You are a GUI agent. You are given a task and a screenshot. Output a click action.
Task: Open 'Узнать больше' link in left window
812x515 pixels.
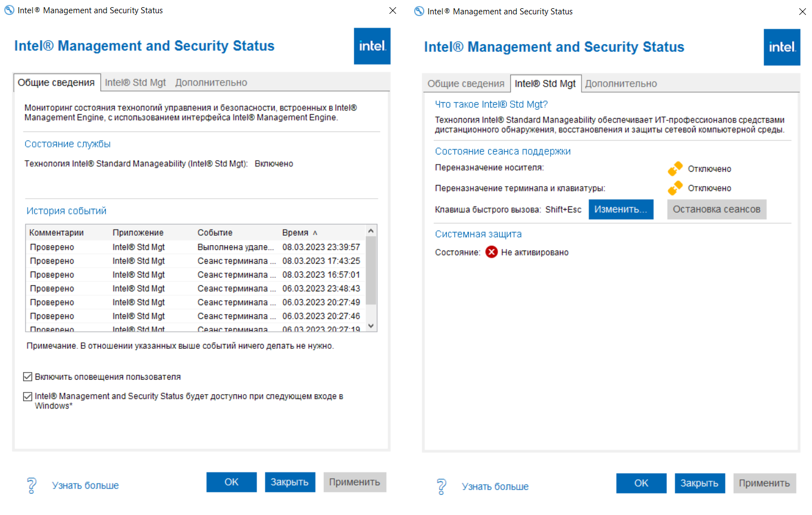click(x=86, y=485)
